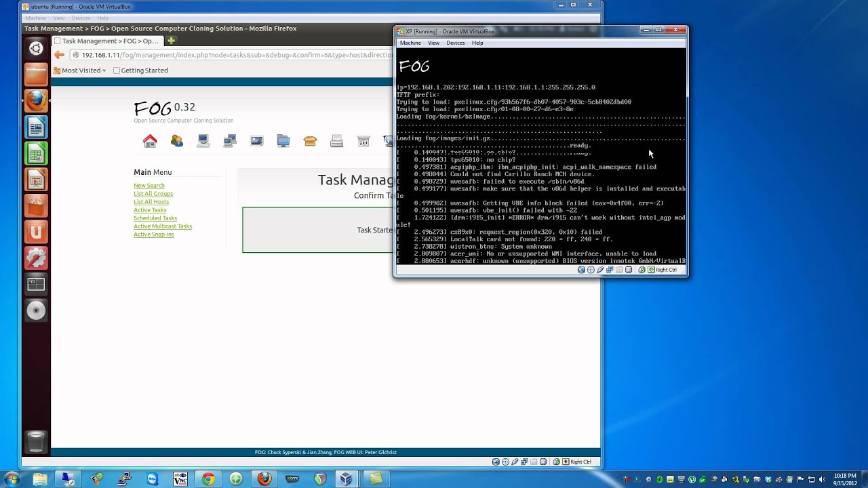
Task: Click the Active Multicast Tasks link
Action: (163, 226)
